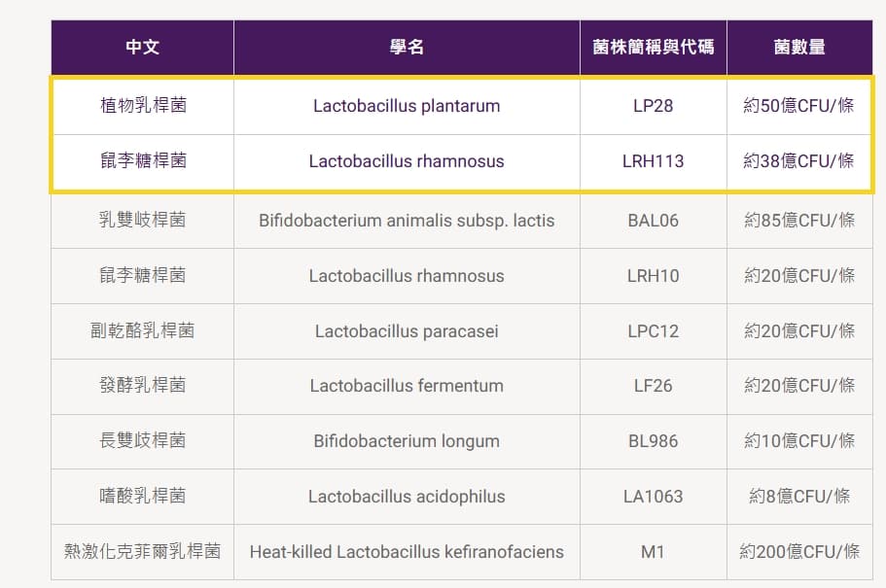Image resolution: width=886 pixels, height=588 pixels.
Task: Click the LP28 strain code
Action: 654,106
